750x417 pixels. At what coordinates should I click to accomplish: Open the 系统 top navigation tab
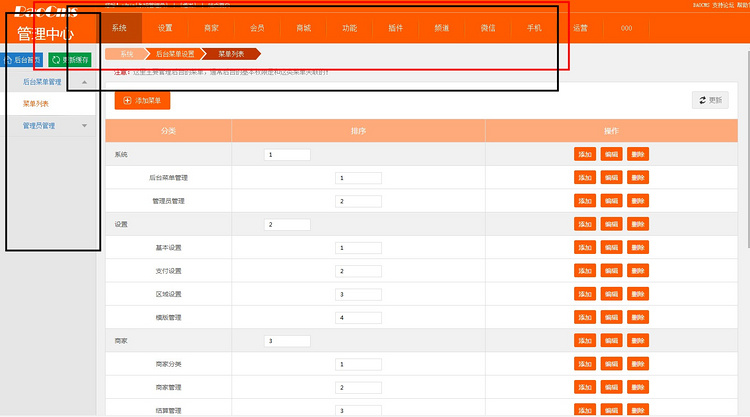(119, 28)
